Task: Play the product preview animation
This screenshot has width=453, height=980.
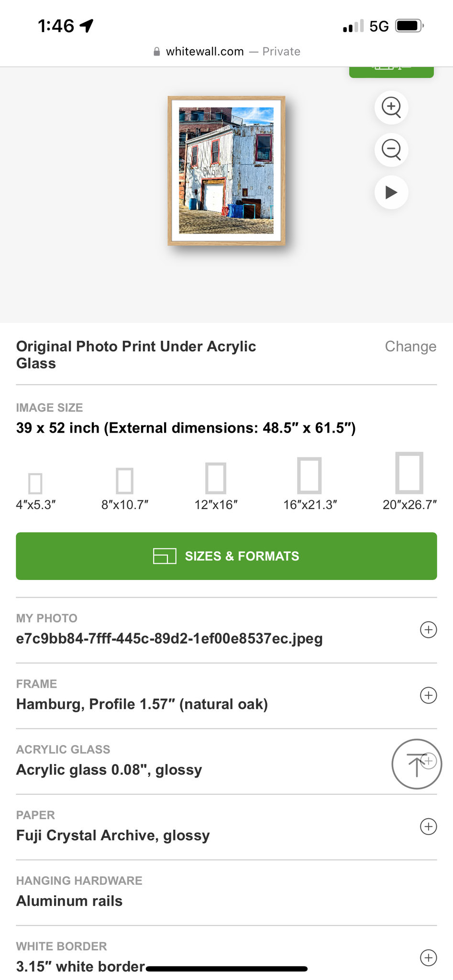Action: (391, 192)
